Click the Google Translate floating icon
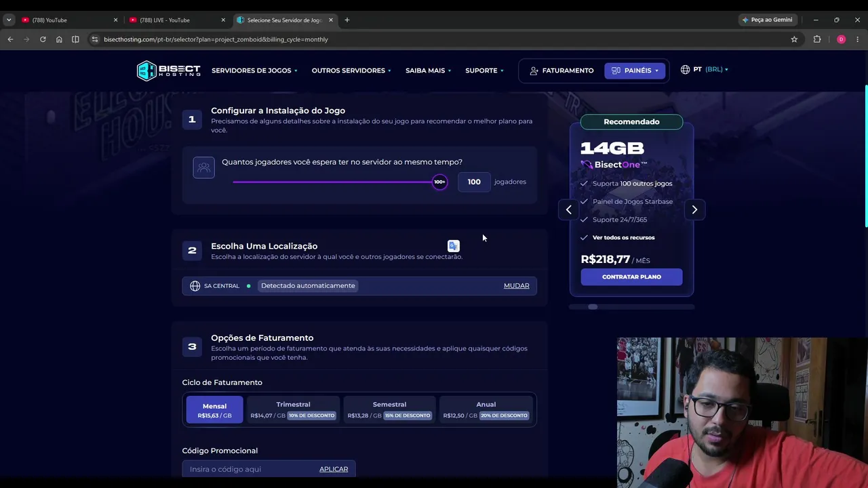The height and width of the screenshot is (488, 868). click(454, 246)
